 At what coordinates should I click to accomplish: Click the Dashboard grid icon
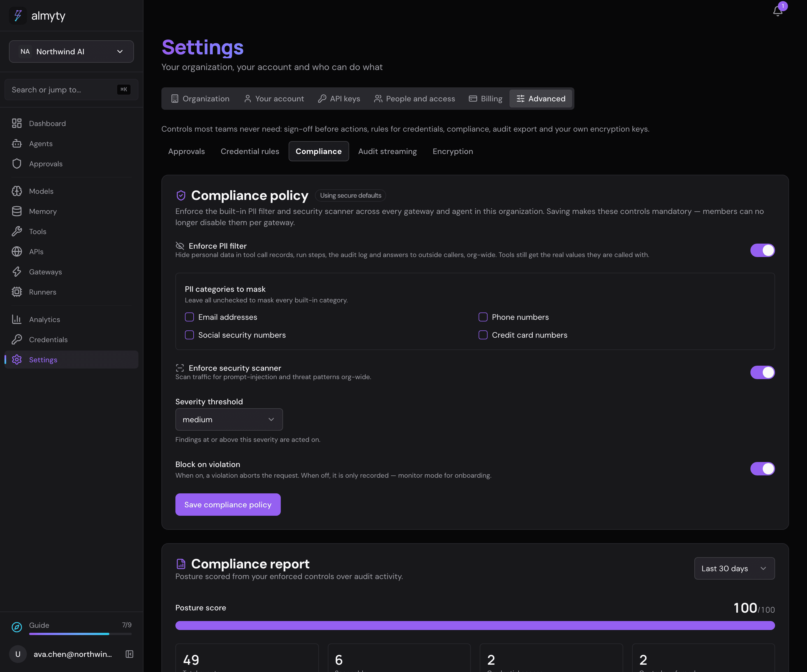click(x=17, y=123)
